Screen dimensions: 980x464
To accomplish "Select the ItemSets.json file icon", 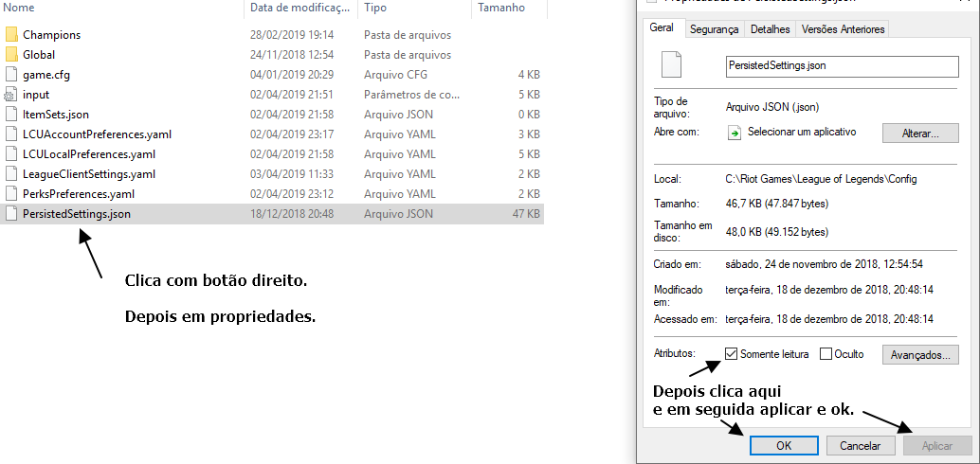I will [x=11, y=115].
